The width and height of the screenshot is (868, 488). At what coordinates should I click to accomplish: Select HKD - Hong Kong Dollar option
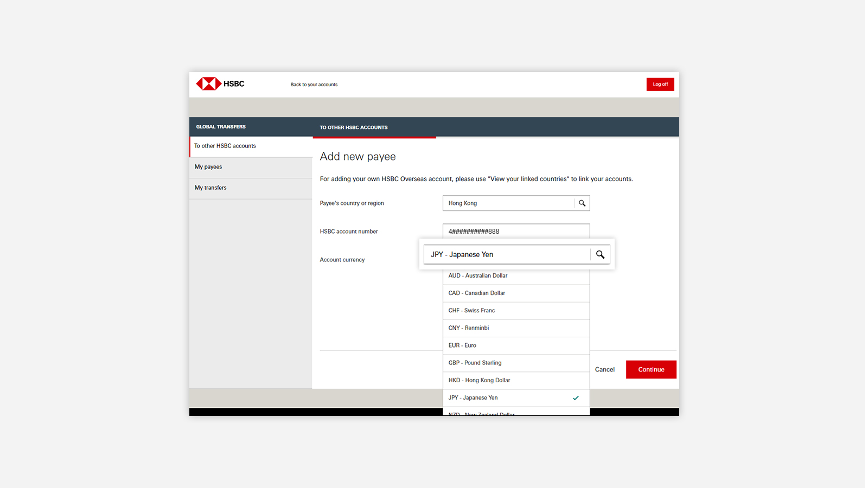(516, 380)
